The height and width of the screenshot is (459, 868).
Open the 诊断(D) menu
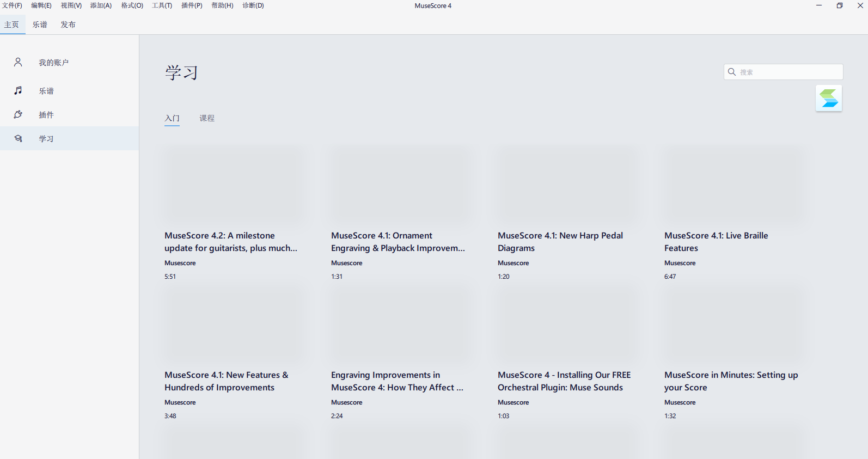coord(253,5)
